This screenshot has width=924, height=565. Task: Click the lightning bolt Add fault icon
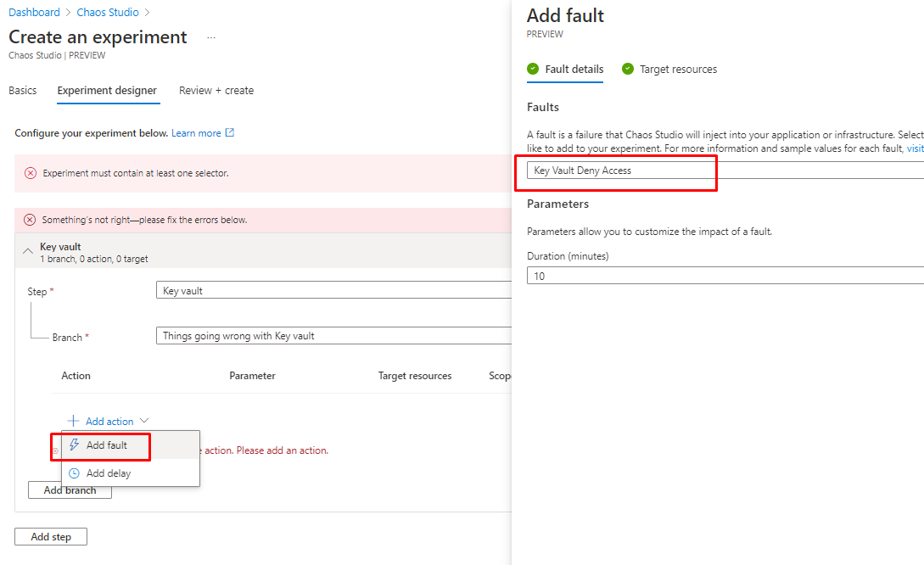click(x=75, y=445)
